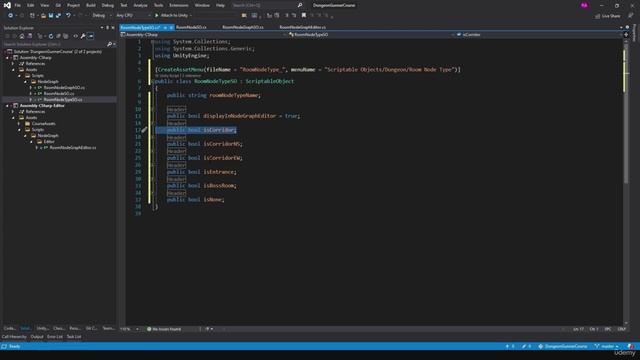This screenshot has width=640, height=360.
Task: Close the Solution Explorer panel
Action: pyautogui.click(x=113, y=28)
